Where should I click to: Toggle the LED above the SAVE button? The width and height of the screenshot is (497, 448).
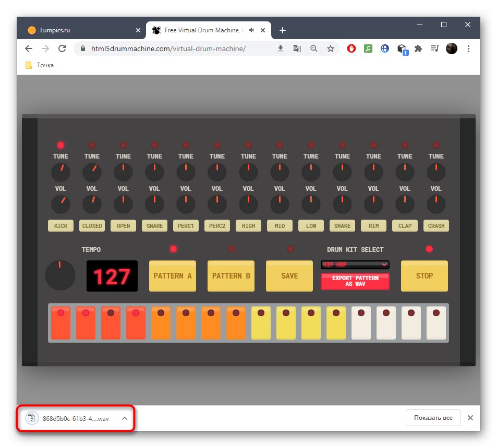coord(289,249)
